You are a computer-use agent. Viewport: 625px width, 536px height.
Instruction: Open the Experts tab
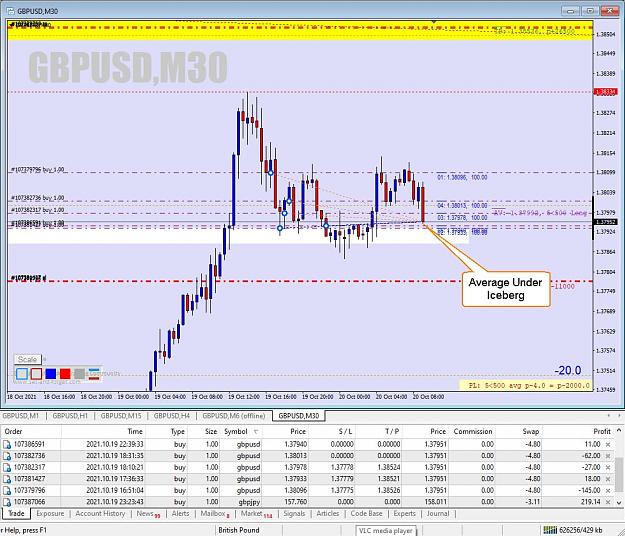point(405,514)
